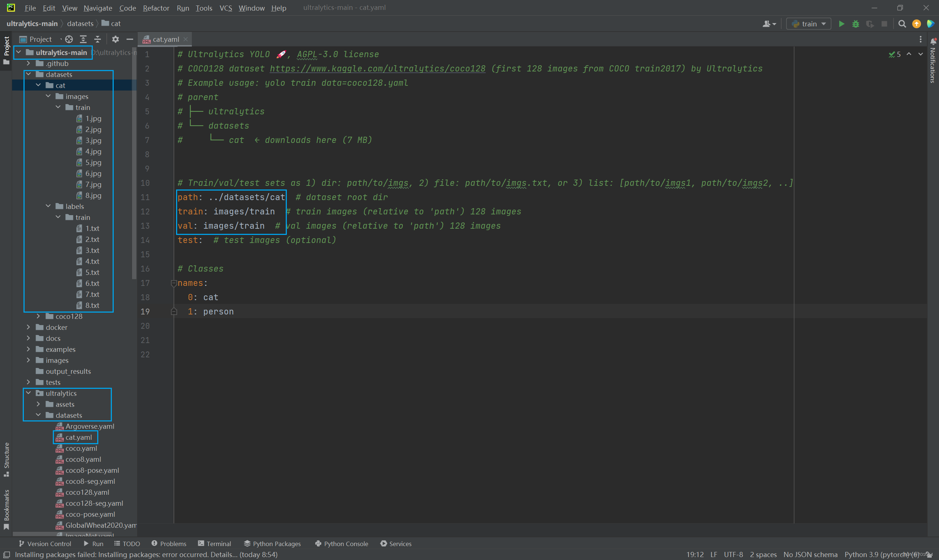Viewport: 939px width, 560px height.
Task: Expand the assets folder
Action: tap(38, 404)
